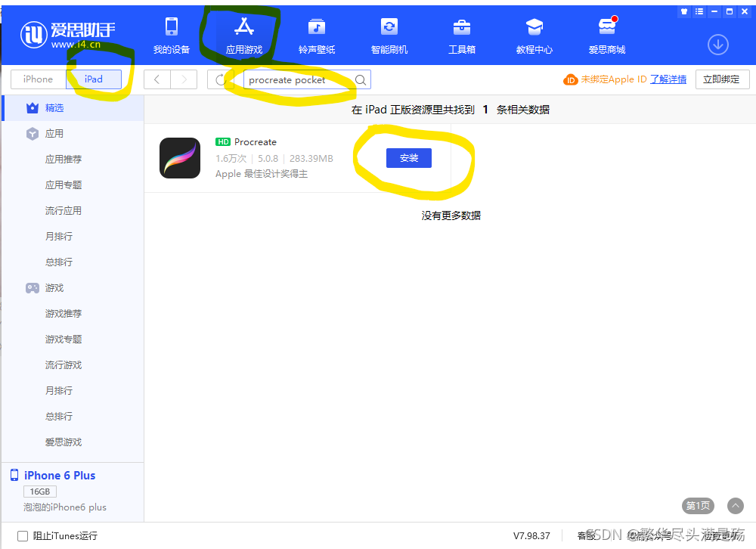The height and width of the screenshot is (549, 756).
Task: Click the search field containing procreate pocket
Action: pyautogui.click(x=307, y=79)
